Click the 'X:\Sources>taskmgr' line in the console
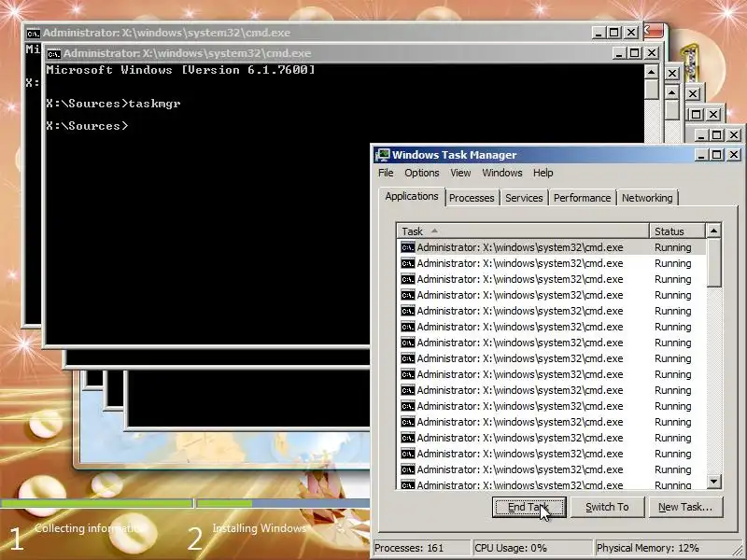This screenshot has width=747, height=560. tap(113, 104)
